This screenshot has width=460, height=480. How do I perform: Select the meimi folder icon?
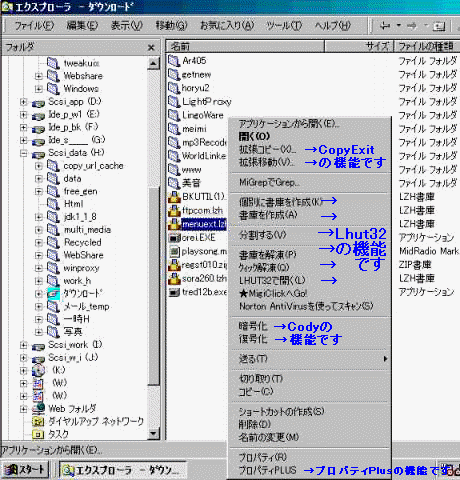click(174, 129)
